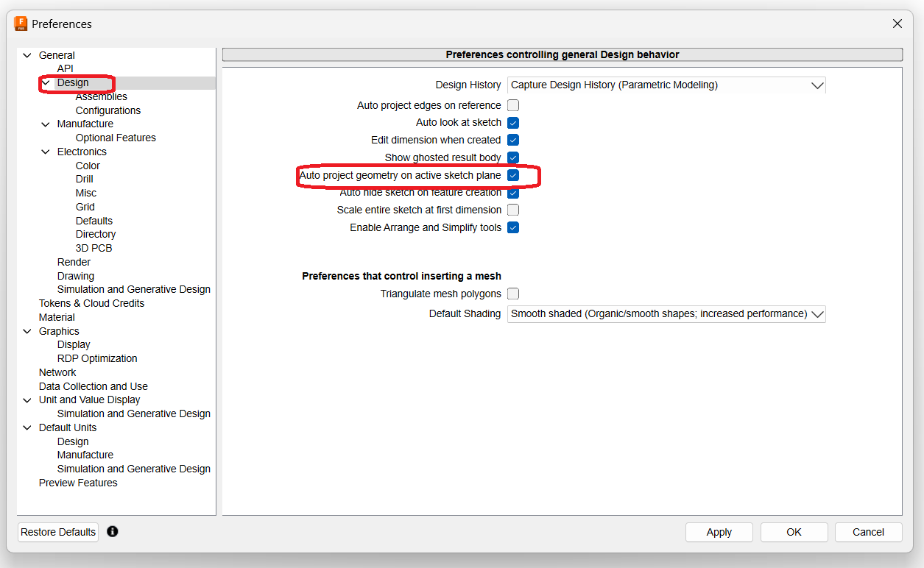Confirm preferences with the OK button

tap(794, 531)
